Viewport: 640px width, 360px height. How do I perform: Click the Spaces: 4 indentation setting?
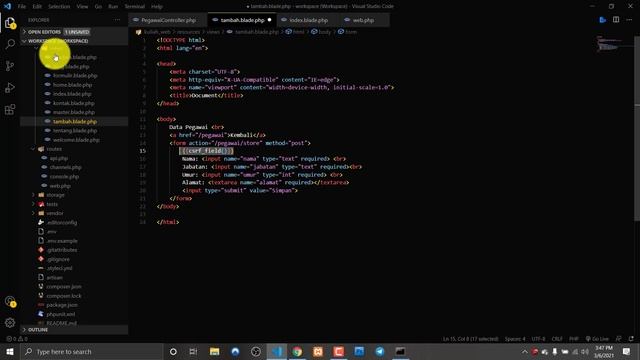pyautogui.click(x=515, y=339)
